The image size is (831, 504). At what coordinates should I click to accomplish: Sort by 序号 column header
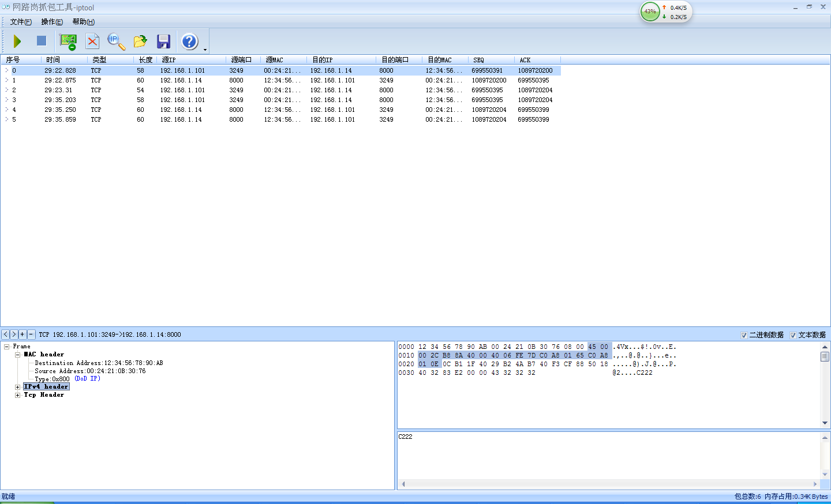(21, 60)
